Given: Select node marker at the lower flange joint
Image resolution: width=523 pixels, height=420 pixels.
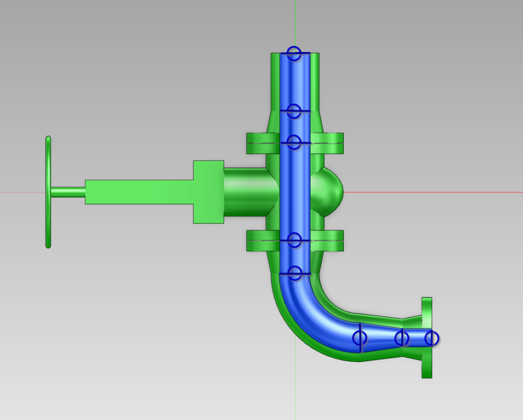Looking at the screenshot, I should tap(294, 240).
